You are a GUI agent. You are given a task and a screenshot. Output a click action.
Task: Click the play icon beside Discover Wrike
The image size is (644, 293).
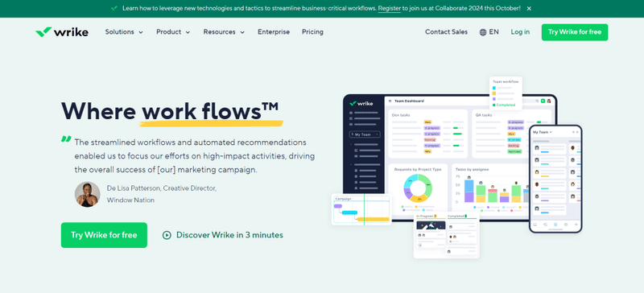(x=167, y=235)
